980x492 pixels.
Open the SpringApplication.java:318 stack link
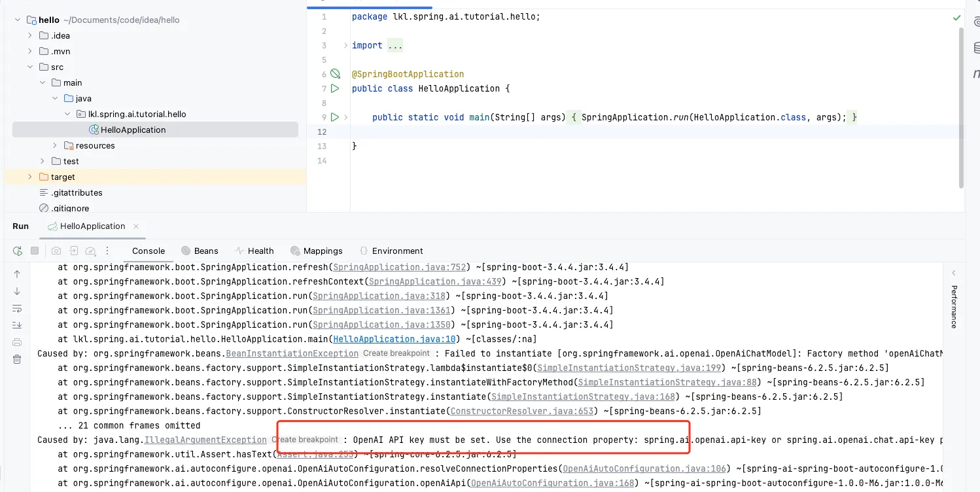pos(379,296)
